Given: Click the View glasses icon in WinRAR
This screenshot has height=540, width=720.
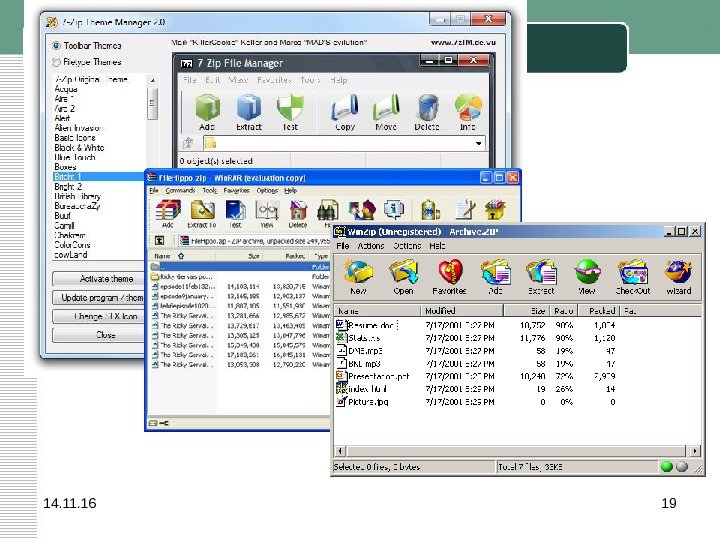Looking at the screenshot, I should tap(267, 210).
